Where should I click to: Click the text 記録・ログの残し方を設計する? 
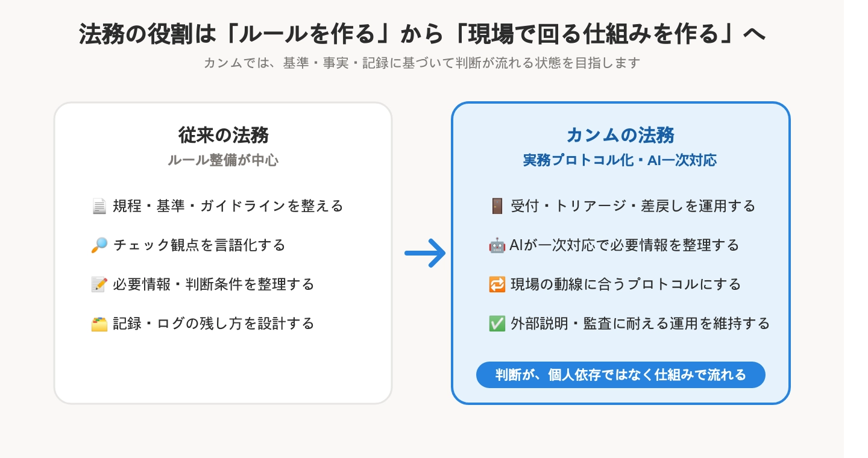pos(213,324)
